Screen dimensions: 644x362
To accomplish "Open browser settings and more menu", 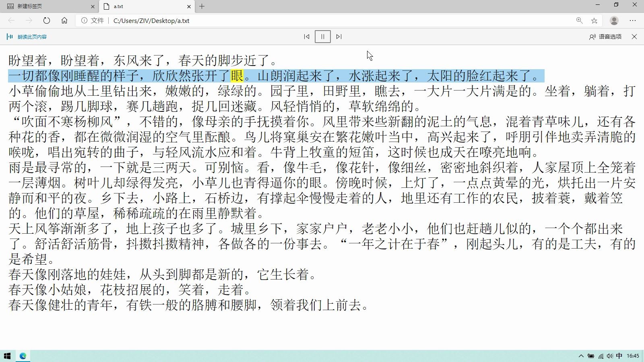I will 633,21.
